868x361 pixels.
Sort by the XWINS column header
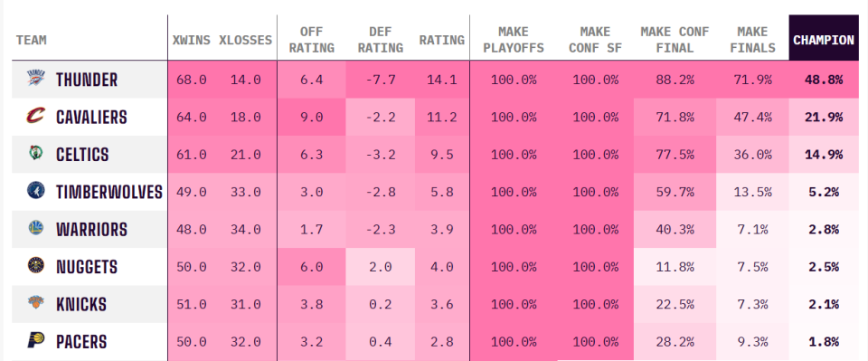coord(191,40)
